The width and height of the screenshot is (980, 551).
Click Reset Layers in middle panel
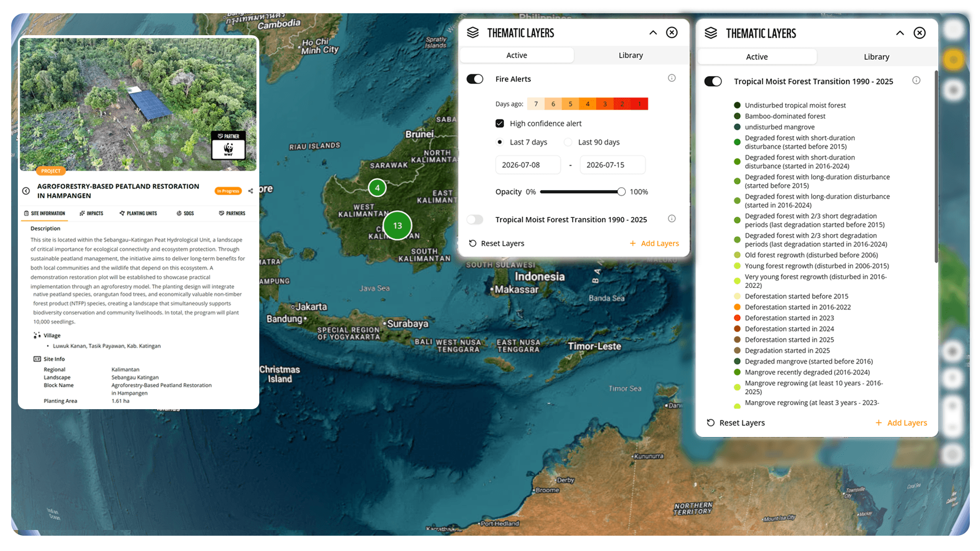(497, 243)
